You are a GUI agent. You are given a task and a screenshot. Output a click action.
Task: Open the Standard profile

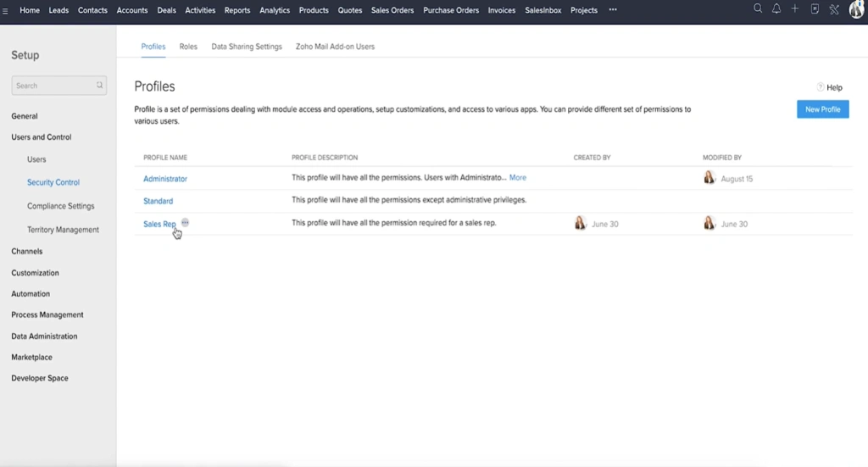point(159,201)
